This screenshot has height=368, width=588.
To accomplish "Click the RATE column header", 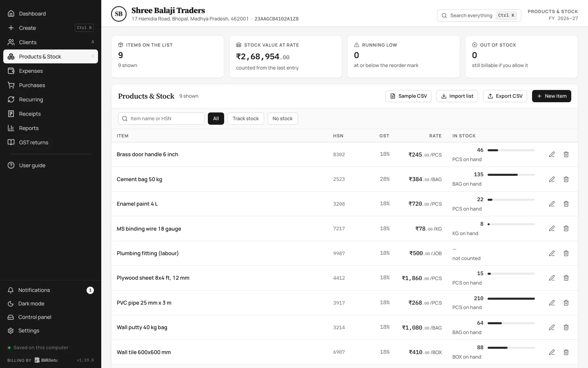I will pyautogui.click(x=435, y=136).
